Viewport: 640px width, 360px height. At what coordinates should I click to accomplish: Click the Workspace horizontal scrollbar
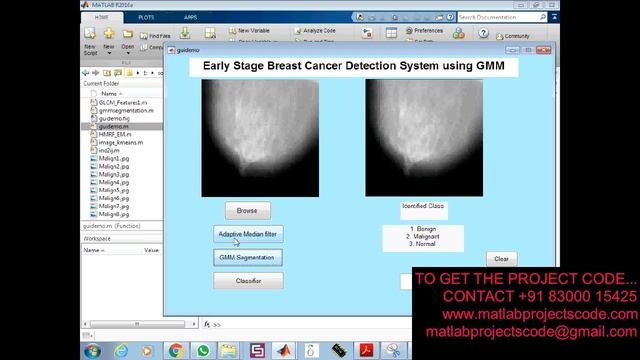137,324
